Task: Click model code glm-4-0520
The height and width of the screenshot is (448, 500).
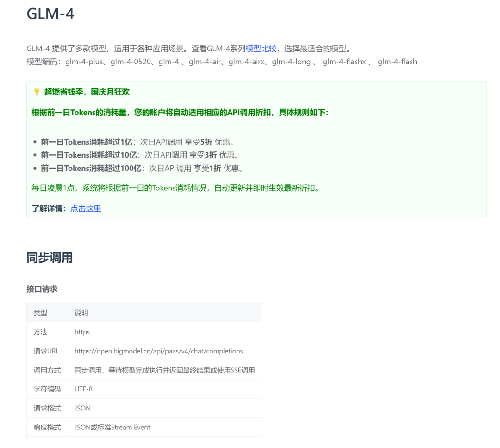Action: click(x=131, y=62)
